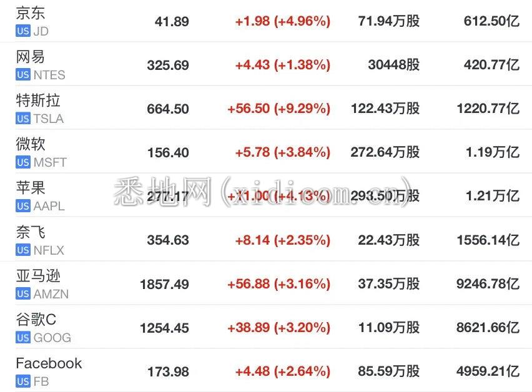
Task: Click Netflix's volume 22.43万股
Action: [x=389, y=240]
